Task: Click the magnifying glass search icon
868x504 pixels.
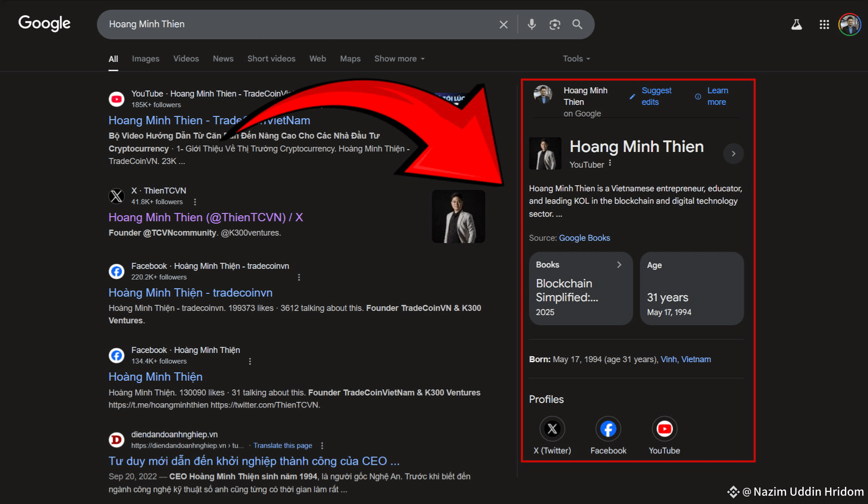Action: (577, 24)
